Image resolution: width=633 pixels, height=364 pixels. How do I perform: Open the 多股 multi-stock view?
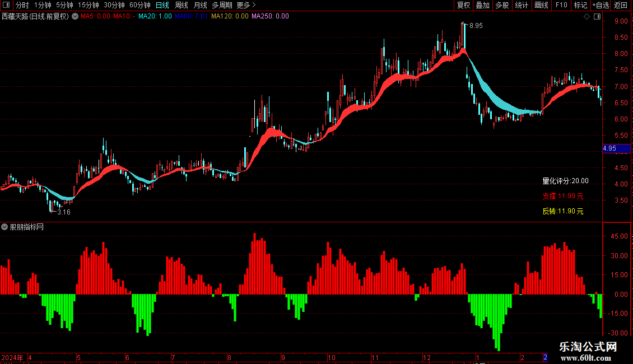tap(502, 5)
